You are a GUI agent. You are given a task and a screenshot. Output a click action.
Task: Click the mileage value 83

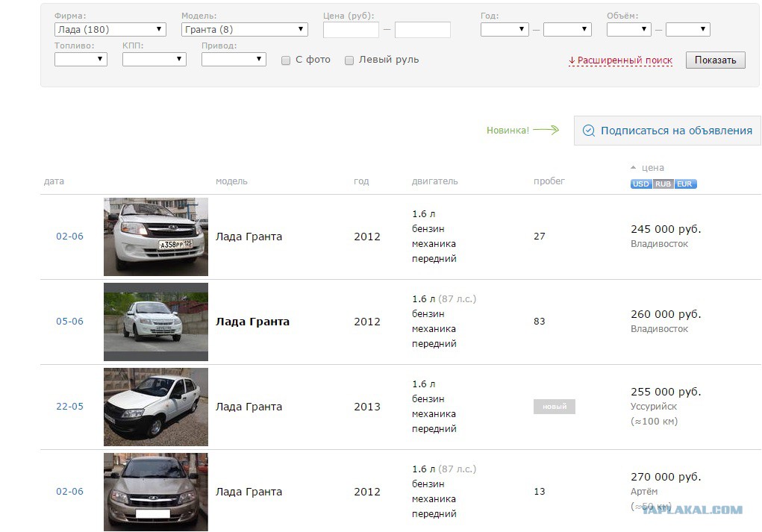540,321
